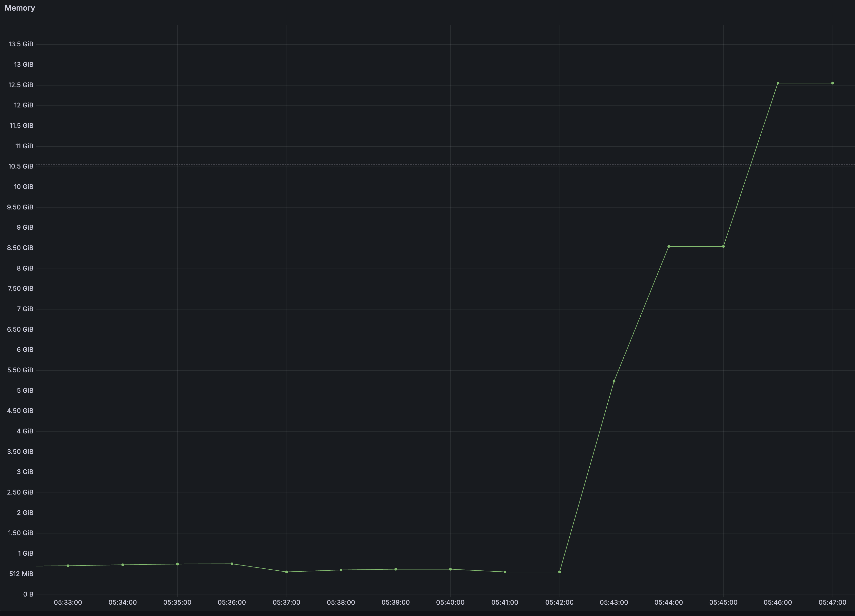Click data point at 05:46:00 near 12.5 GiB
Viewport: 855px width, 616px height.
(x=778, y=83)
